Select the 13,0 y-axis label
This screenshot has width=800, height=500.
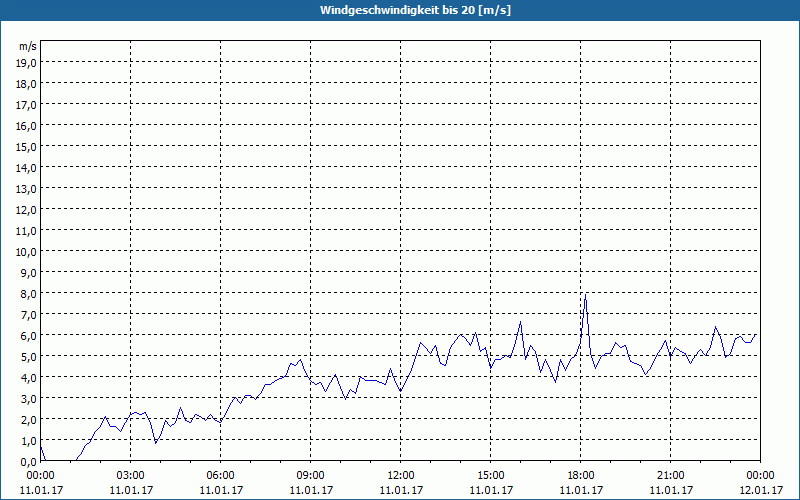coord(27,189)
